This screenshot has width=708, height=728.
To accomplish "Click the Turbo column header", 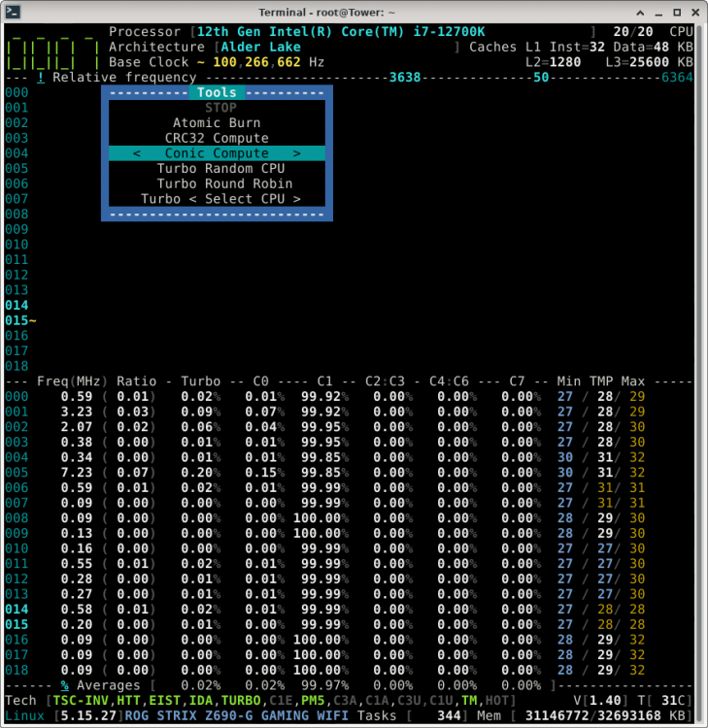I will pos(201,381).
